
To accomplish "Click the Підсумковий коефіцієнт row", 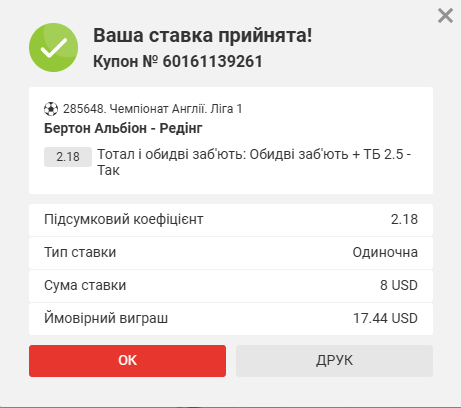I will click(x=231, y=220).
